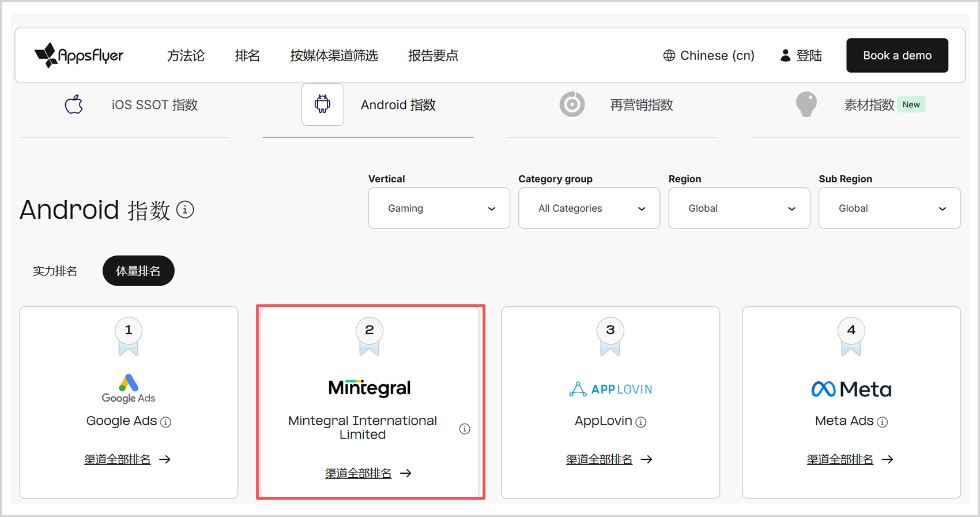Open 渠道全部排名 link under Meta Ads
This screenshot has width=980, height=517.
pyautogui.click(x=840, y=459)
